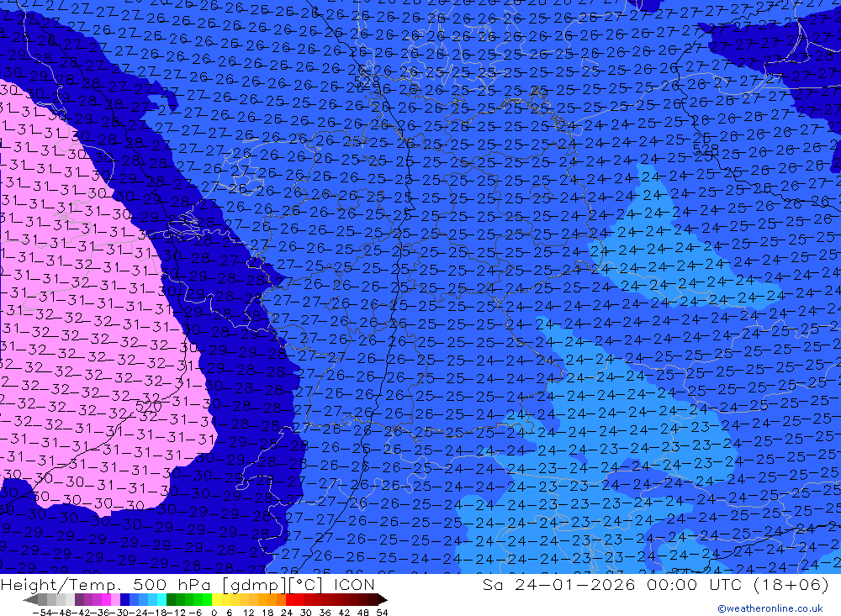Click the "ICON" model name in title

coord(354,584)
